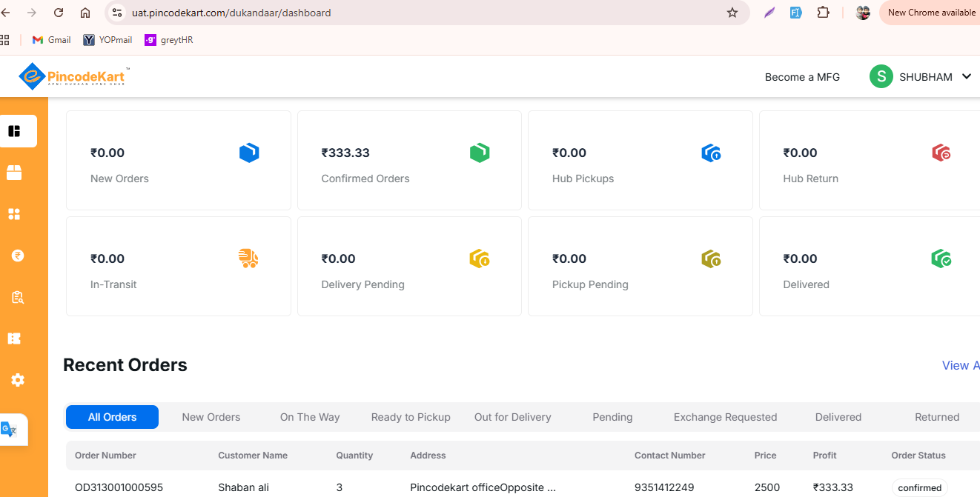Open the settings gear in the sidebar
980x497 pixels.
tap(18, 380)
